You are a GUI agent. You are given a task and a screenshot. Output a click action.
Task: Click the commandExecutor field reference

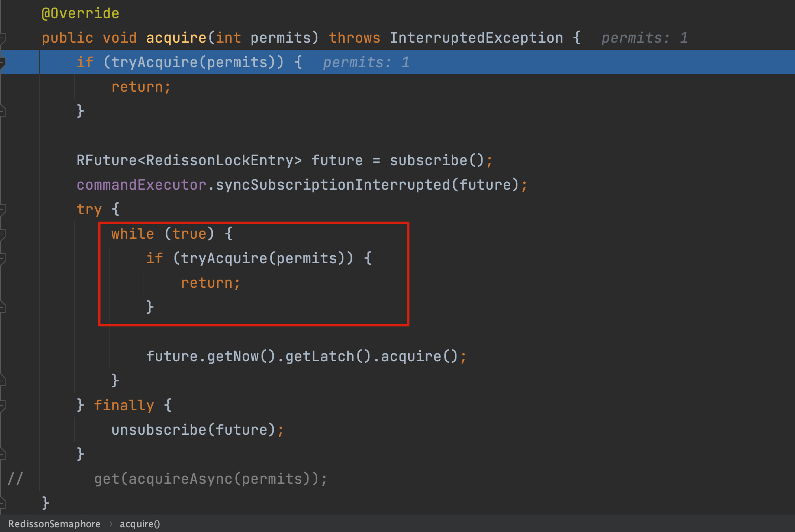click(141, 185)
